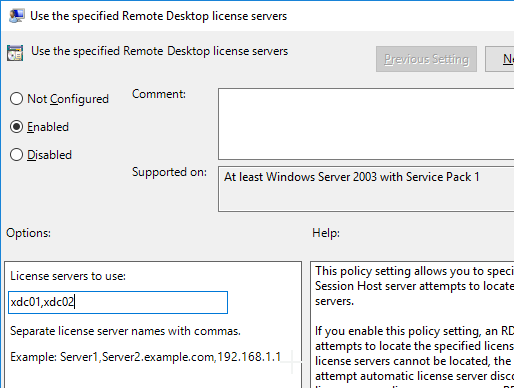Image resolution: width=514 pixels, height=388 pixels.
Task: Click the window title text in the title bar
Action: click(158, 16)
